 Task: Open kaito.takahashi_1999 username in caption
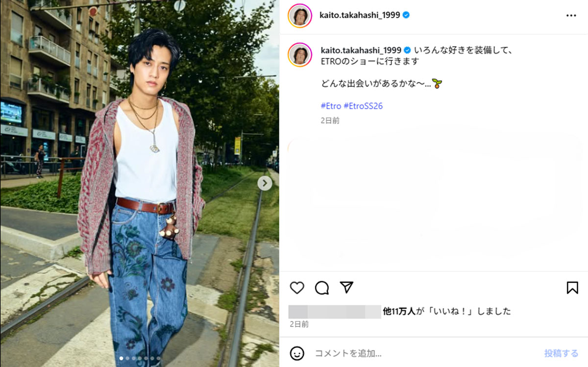tap(361, 50)
